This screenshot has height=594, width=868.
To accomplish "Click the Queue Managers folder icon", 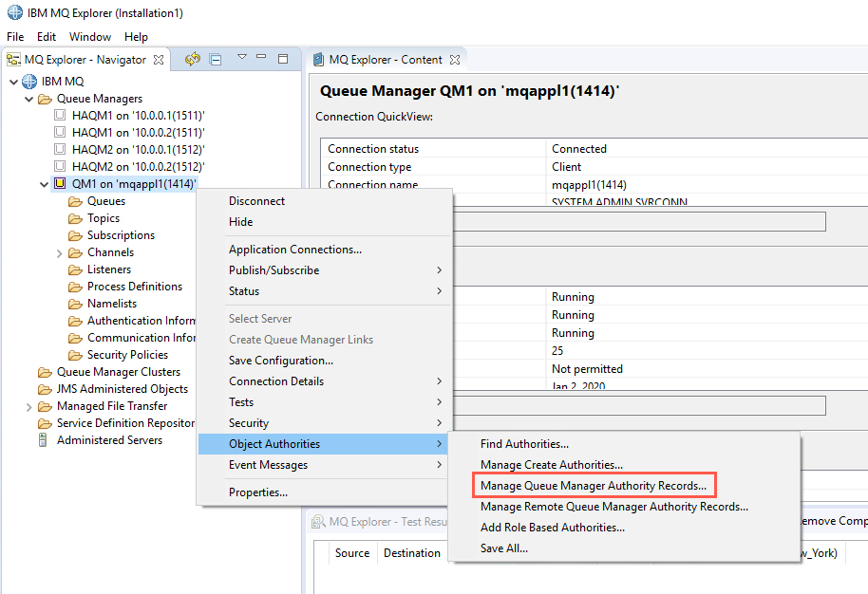I will click(x=45, y=99).
